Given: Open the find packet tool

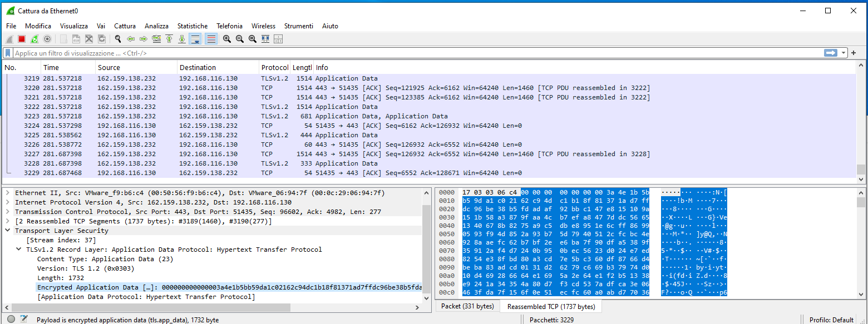Looking at the screenshot, I should pyautogui.click(x=118, y=39).
